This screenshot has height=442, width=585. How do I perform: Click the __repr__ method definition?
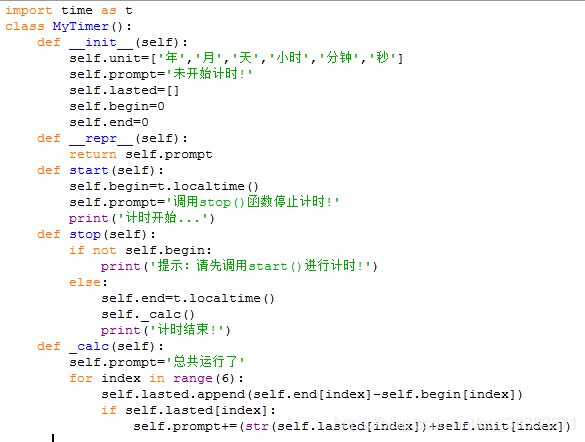click(x=112, y=138)
